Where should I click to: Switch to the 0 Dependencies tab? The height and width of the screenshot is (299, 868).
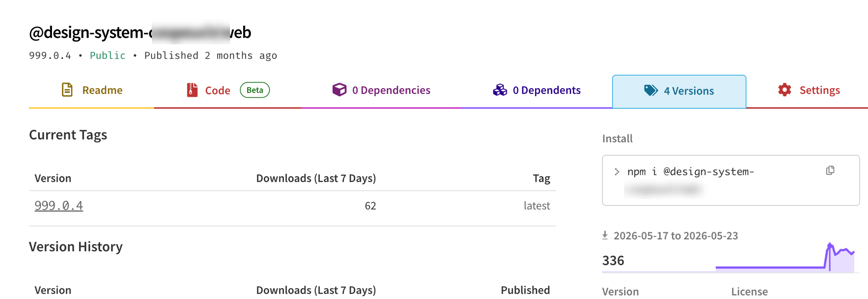tap(381, 90)
